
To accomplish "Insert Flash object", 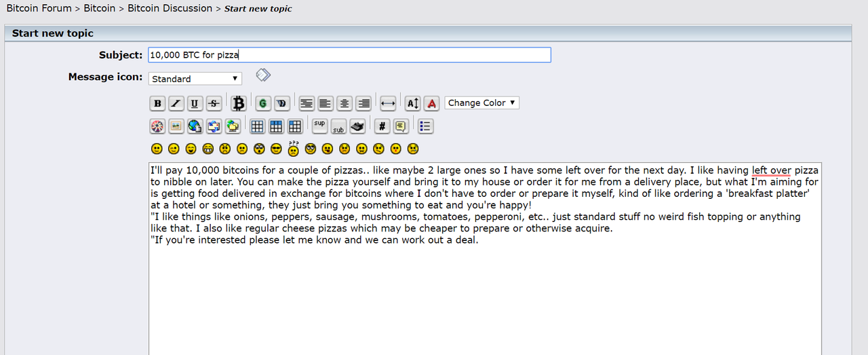I will point(157,126).
